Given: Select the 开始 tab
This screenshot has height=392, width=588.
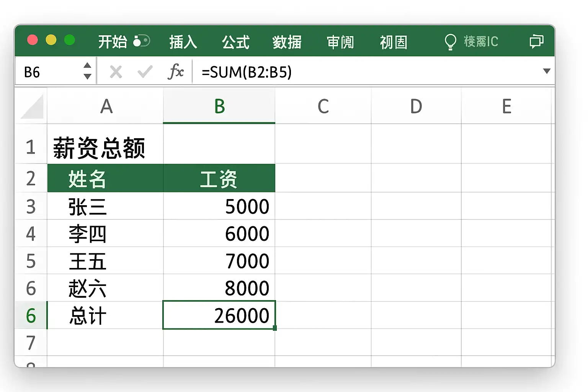Looking at the screenshot, I should pos(112,42).
